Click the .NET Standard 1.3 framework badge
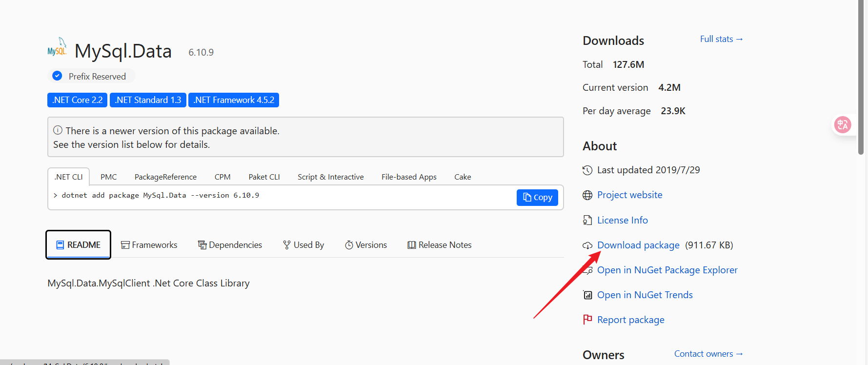 click(x=148, y=100)
